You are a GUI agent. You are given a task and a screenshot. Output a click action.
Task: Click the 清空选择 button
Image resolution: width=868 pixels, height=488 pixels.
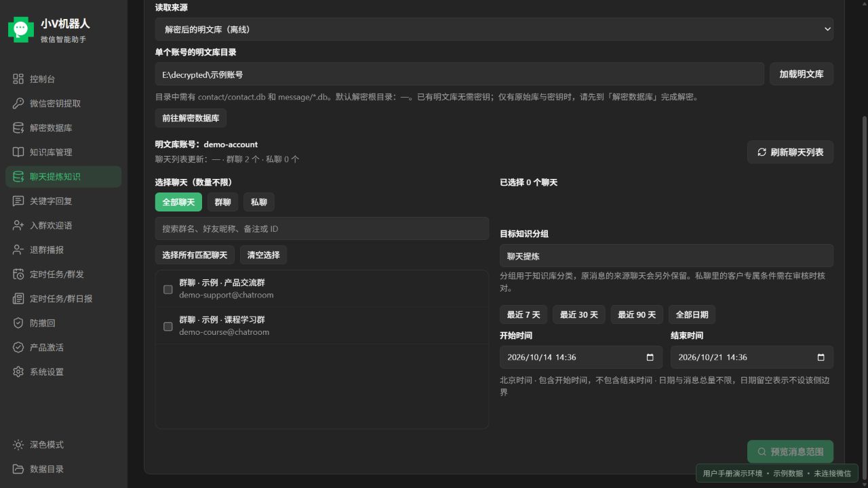point(264,255)
